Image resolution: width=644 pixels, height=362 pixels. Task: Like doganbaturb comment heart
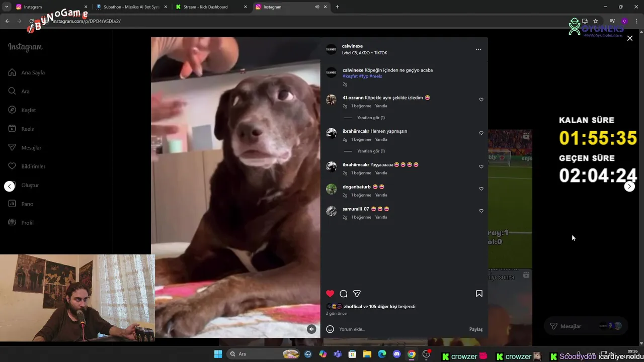[x=481, y=189]
